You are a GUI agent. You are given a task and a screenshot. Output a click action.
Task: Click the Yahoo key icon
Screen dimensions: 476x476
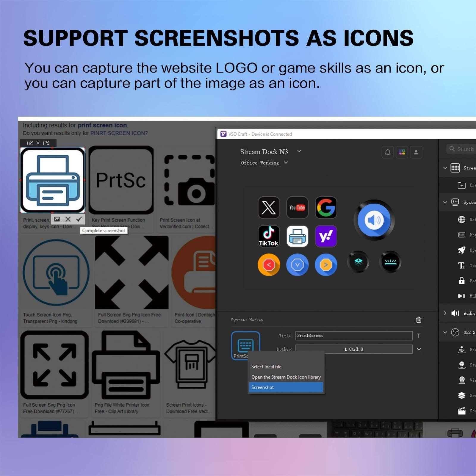[326, 236]
